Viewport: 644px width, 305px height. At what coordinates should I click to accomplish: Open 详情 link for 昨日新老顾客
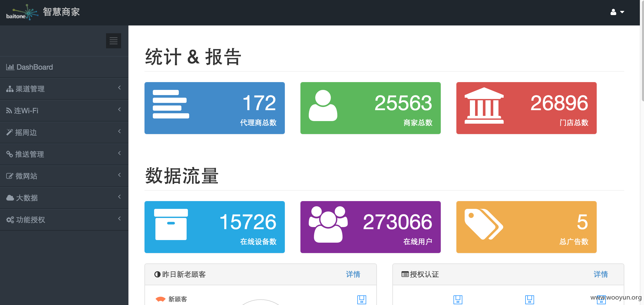point(353,274)
